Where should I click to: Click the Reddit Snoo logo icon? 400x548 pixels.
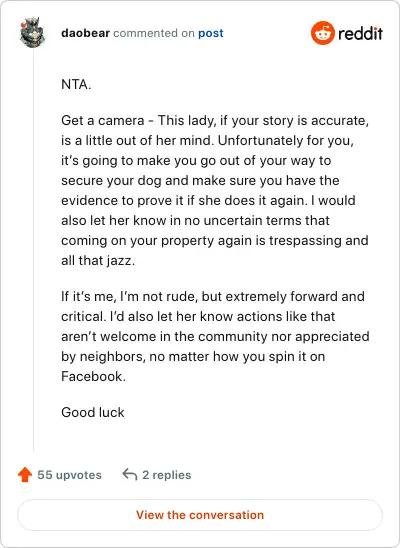pyautogui.click(x=323, y=33)
